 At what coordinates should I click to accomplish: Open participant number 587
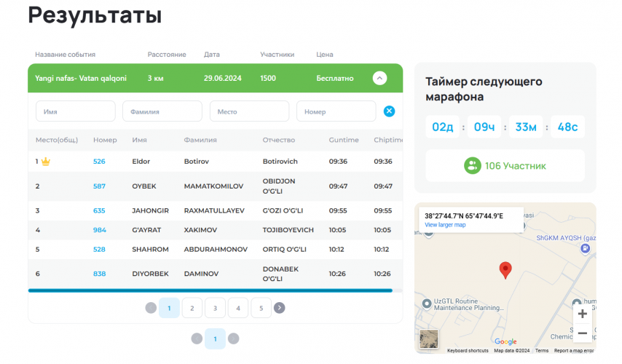pyautogui.click(x=99, y=186)
